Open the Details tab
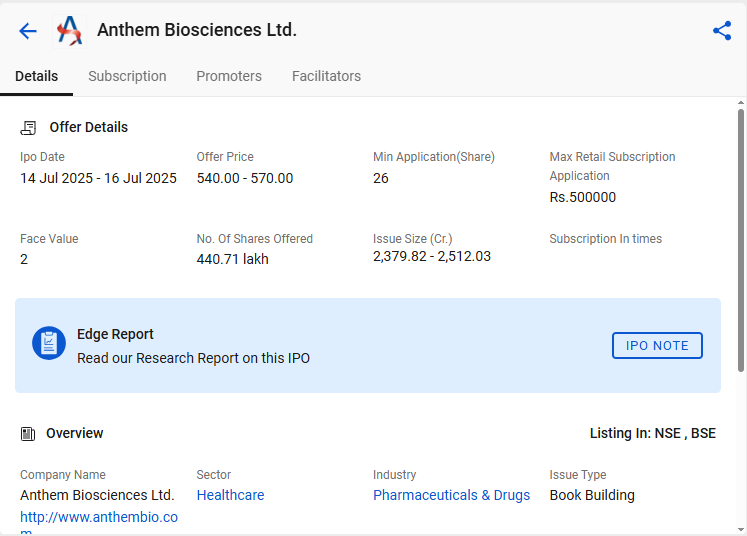This screenshot has width=747, height=536. click(37, 76)
